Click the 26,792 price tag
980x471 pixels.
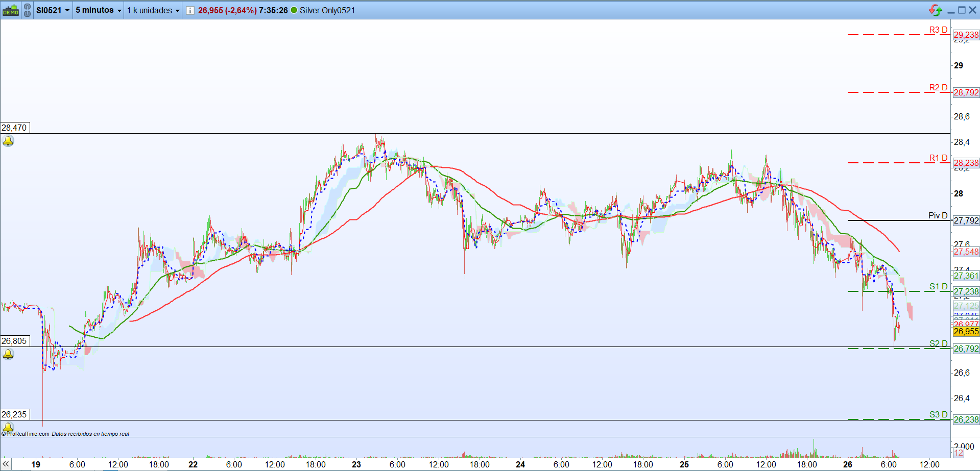tap(966, 349)
